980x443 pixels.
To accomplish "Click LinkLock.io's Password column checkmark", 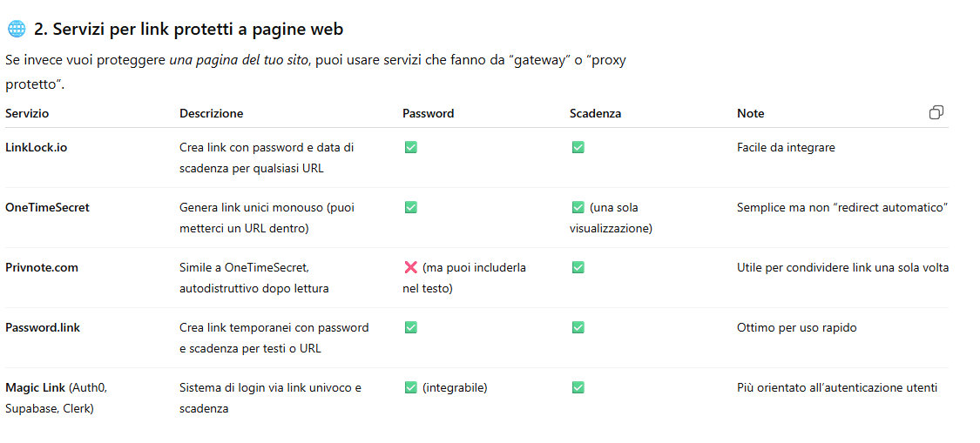I will pyautogui.click(x=411, y=147).
